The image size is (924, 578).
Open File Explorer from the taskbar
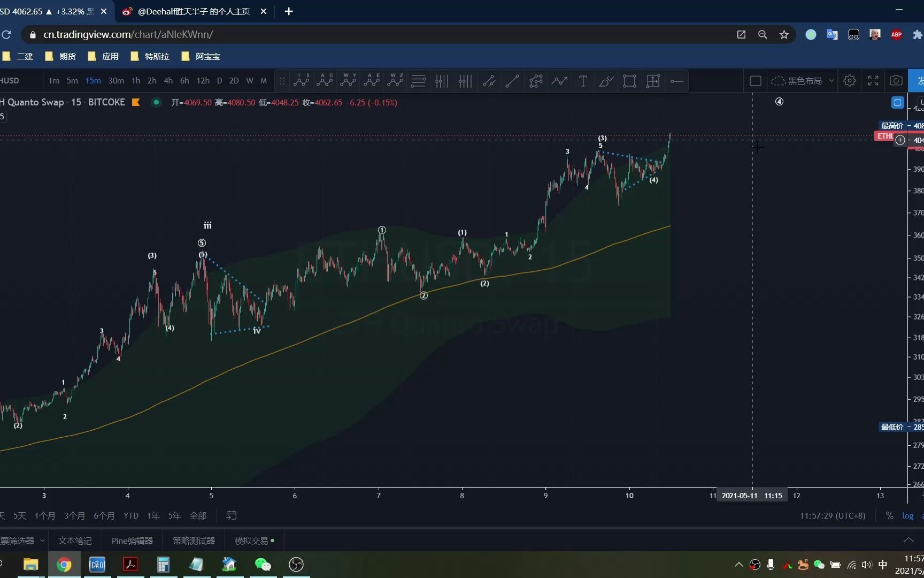[31, 565]
